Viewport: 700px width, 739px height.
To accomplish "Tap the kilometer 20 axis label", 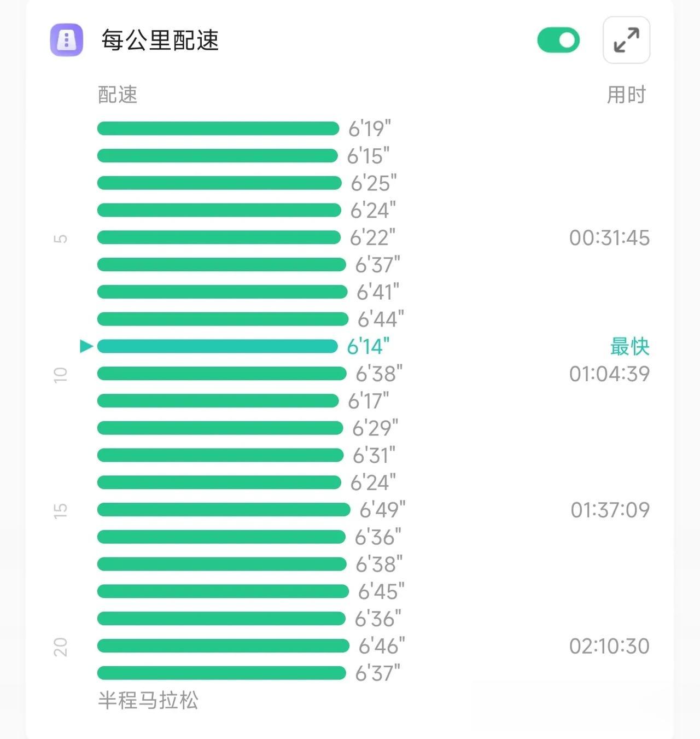I will (60, 647).
